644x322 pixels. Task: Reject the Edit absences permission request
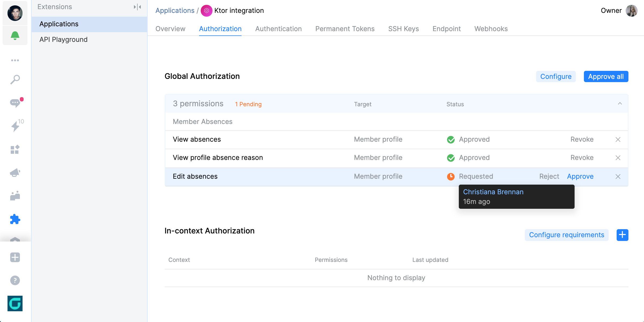pos(549,176)
